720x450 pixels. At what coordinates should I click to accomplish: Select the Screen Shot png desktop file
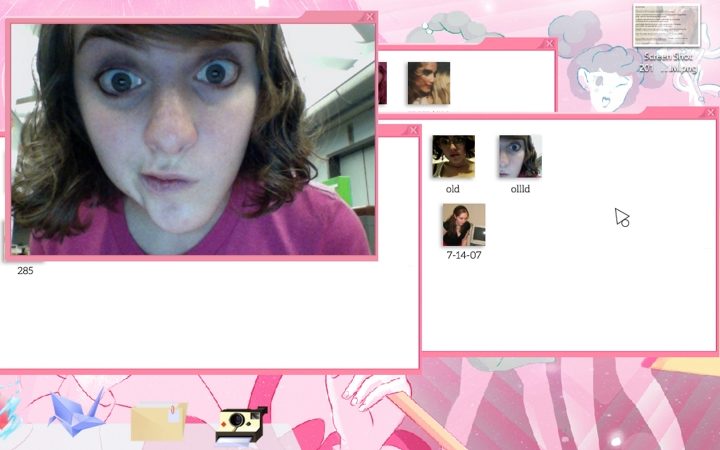click(x=666, y=26)
